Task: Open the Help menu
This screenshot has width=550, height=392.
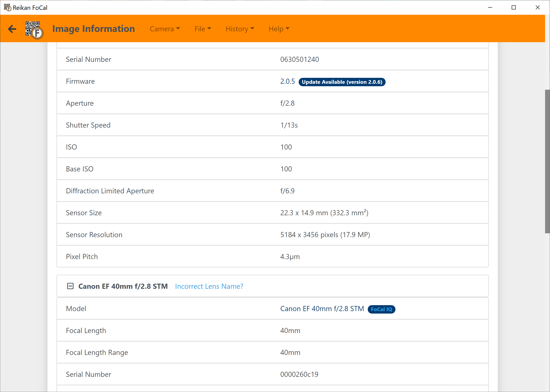Action: [279, 29]
